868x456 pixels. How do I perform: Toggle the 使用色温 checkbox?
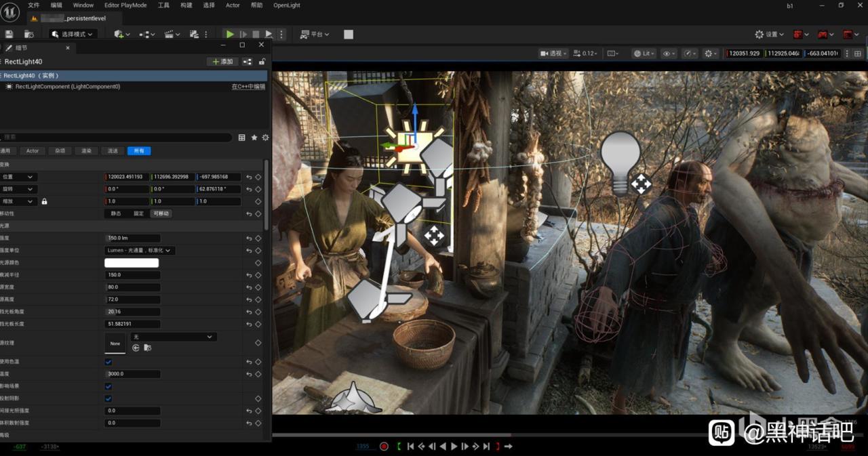pos(108,362)
